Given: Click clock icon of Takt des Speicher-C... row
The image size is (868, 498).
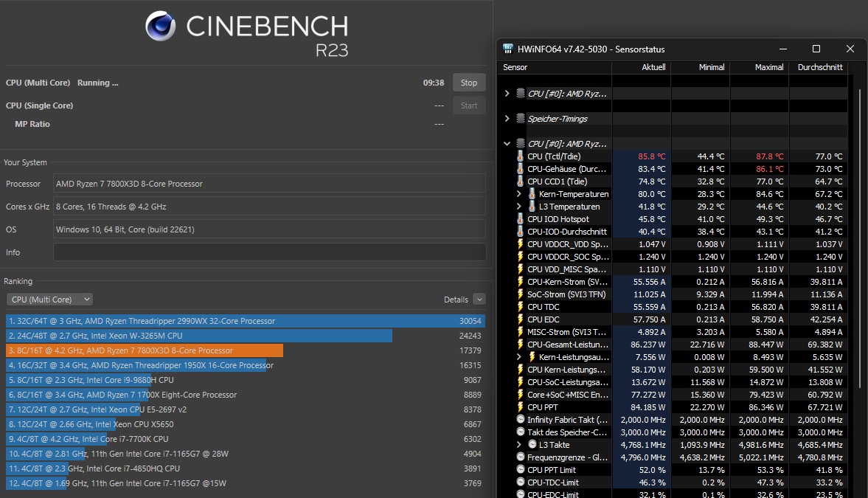Looking at the screenshot, I should [x=521, y=432].
